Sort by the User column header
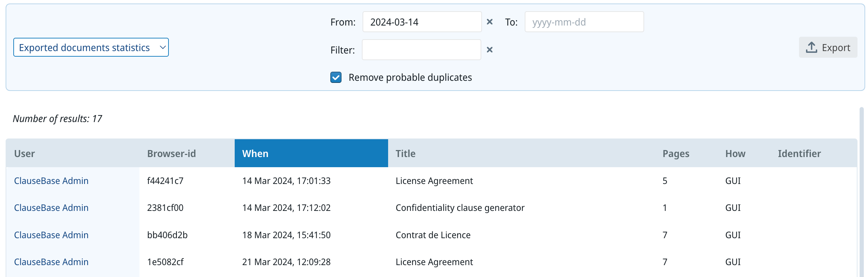 [x=25, y=154]
